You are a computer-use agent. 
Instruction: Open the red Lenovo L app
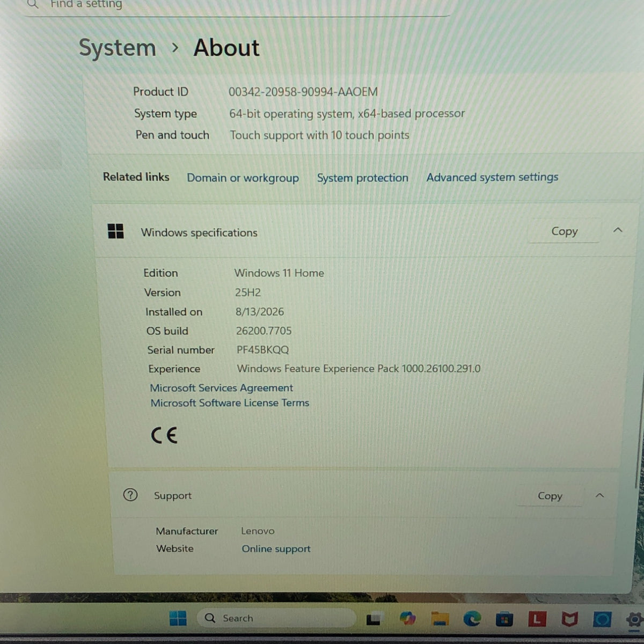[537, 620]
